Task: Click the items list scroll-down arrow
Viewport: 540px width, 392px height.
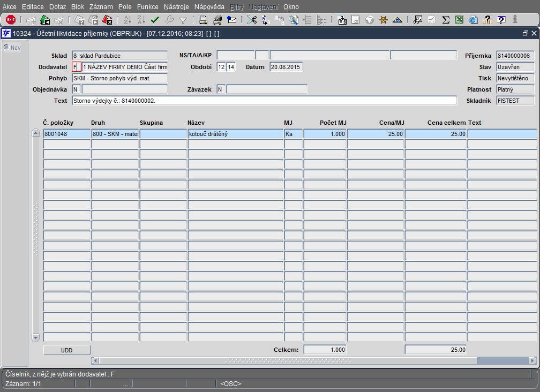Action: 35,337
